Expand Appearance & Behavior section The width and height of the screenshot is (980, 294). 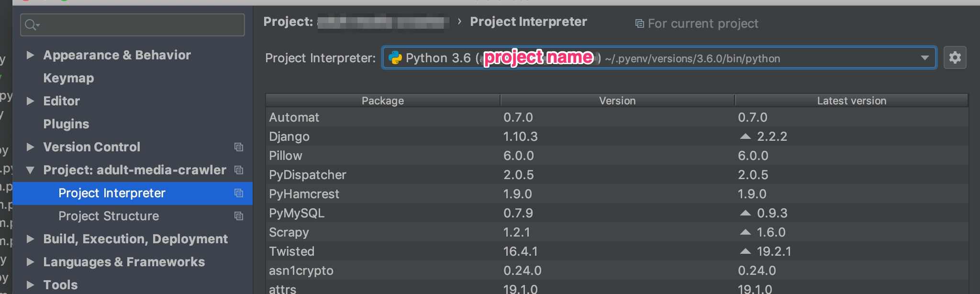click(x=30, y=55)
